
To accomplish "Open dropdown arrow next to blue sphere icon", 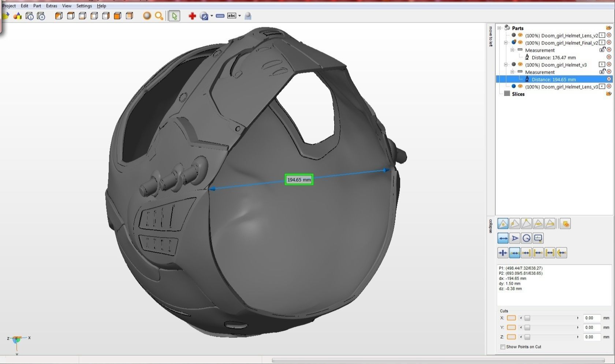I will click(x=212, y=16).
